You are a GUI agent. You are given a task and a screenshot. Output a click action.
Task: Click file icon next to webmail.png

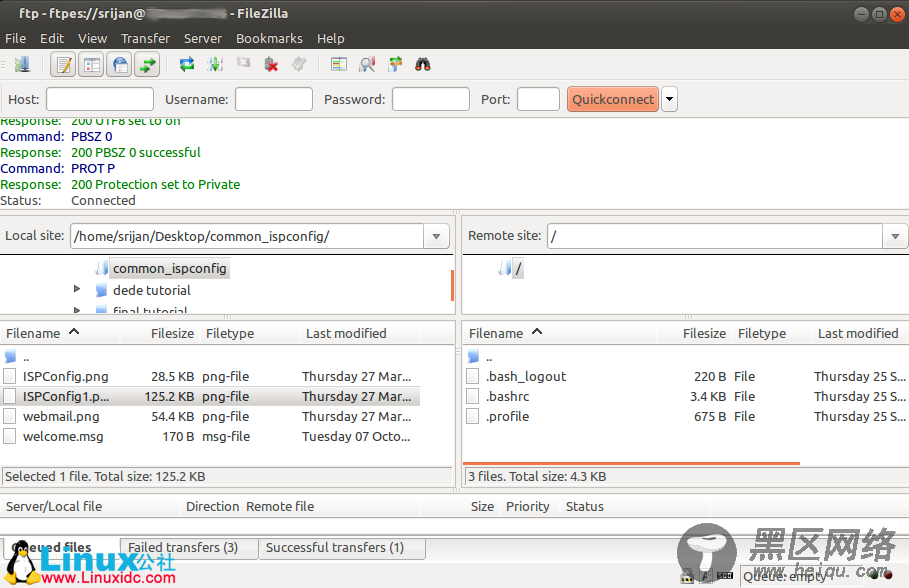coord(9,416)
